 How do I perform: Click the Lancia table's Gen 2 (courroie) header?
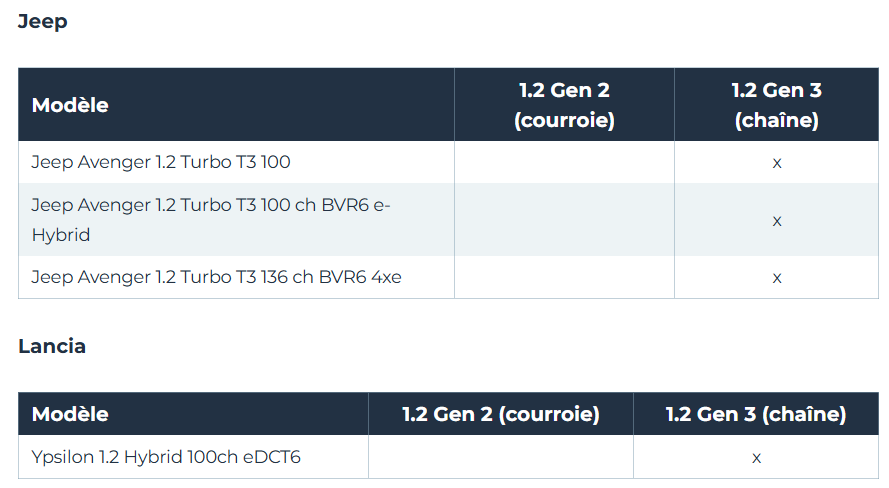(501, 414)
